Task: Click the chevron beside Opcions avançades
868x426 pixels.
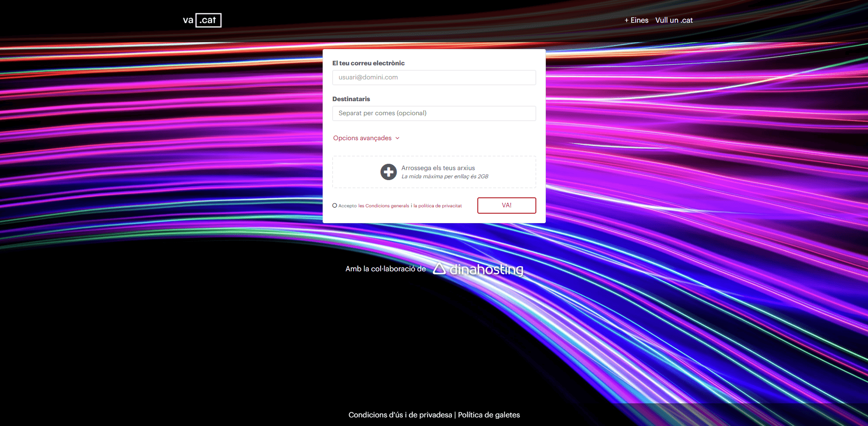Action: click(397, 138)
